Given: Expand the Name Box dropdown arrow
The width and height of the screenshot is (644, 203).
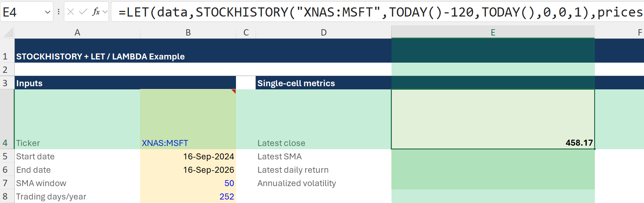Looking at the screenshot, I should coord(48,12).
